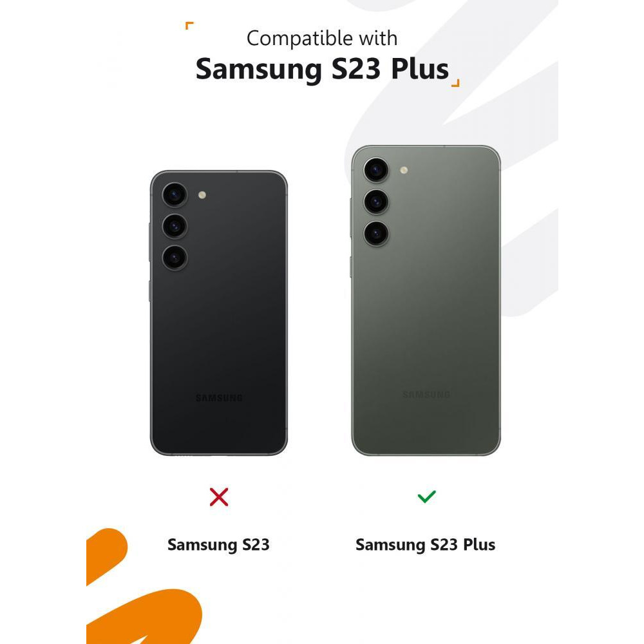Viewport: 644px width, 644px height.
Task: Click the "Samsung S23 Plus" bottom label
Action: click(426, 545)
